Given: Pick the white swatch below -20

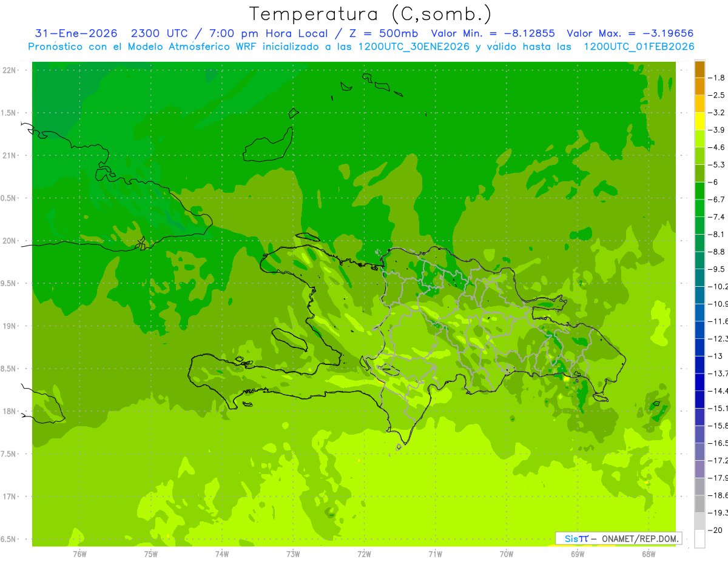Looking at the screenshot, I should click(699, 539).
